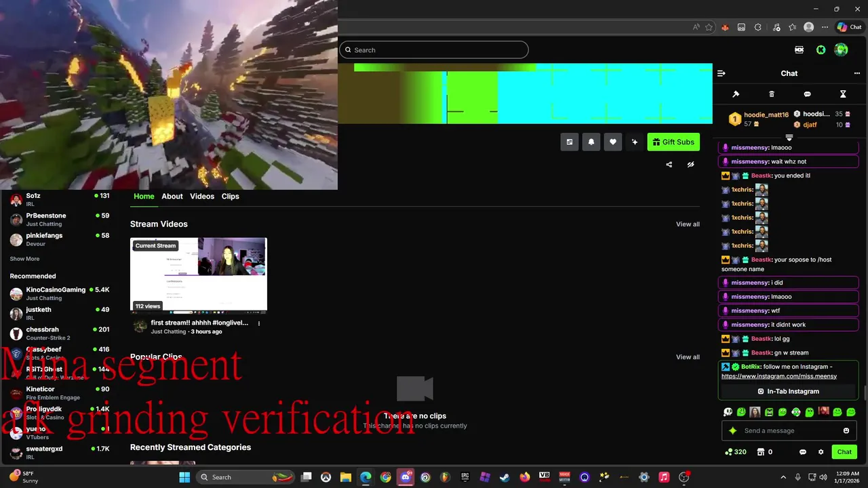Toggle the crossed-eye hide icon below Gift Subs
The height and width of the screenshot is (488, 868).
(x=691, y=164)
